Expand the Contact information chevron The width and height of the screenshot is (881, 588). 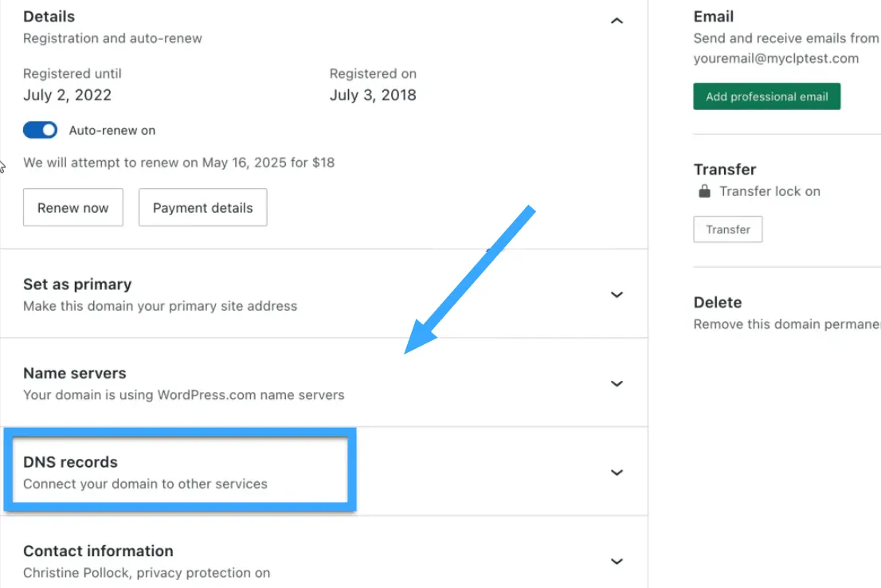click(x=616, y=561)
